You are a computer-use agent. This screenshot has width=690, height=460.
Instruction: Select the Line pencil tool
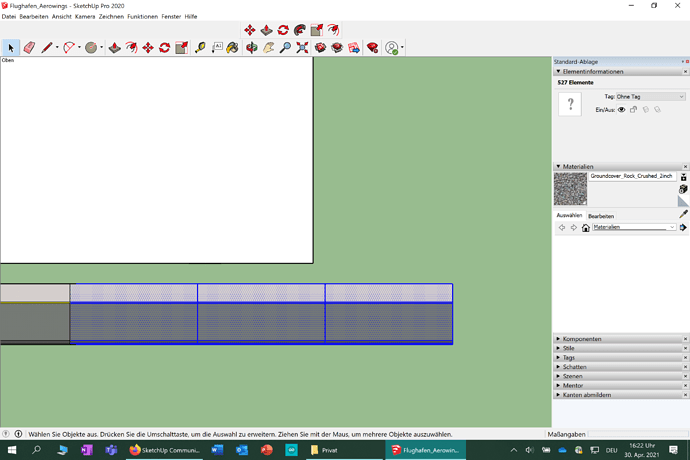(x=47, y=48)
